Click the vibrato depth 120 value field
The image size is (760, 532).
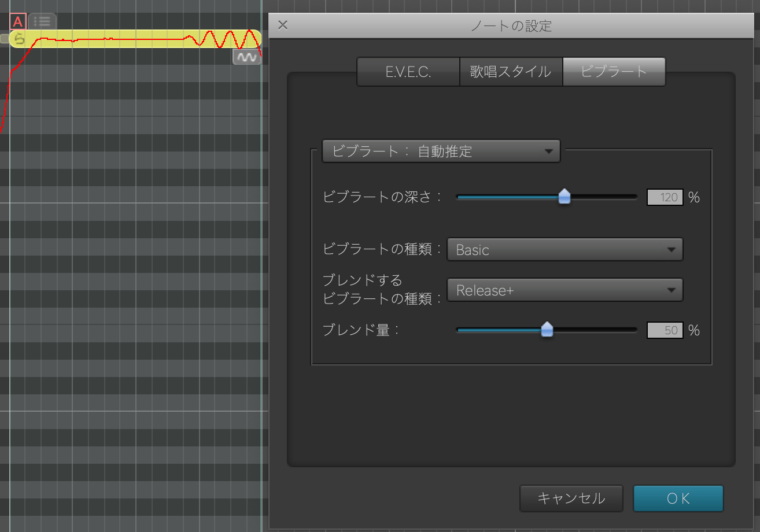click(x=665, y=197)
